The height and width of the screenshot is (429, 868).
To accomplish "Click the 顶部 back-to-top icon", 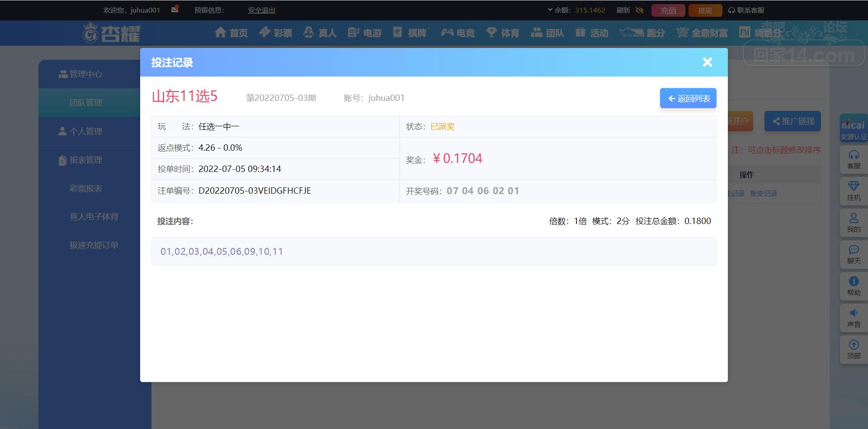I will [854, 350].
